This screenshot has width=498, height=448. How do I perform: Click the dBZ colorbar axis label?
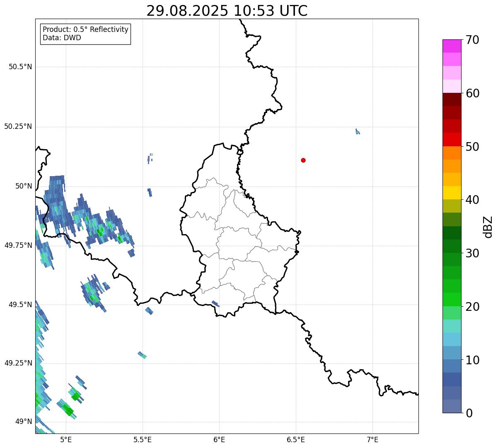pos(488,227)
